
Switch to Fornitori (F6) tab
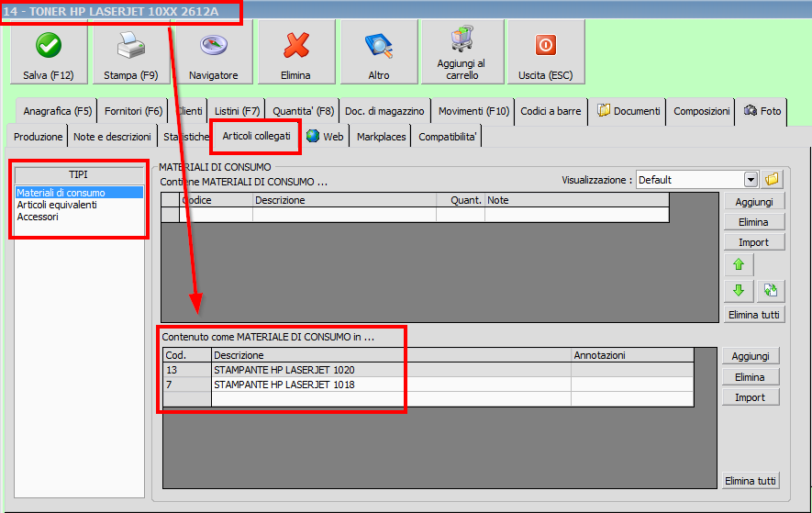133,111
